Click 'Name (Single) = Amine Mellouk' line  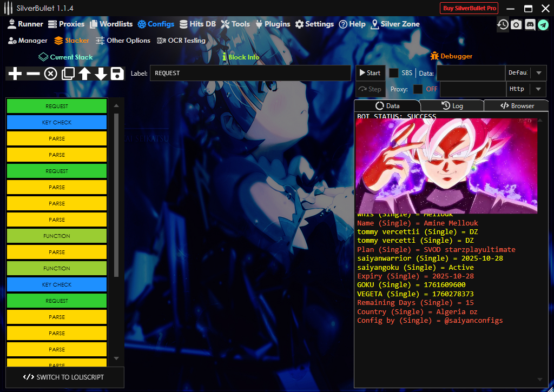418,223
